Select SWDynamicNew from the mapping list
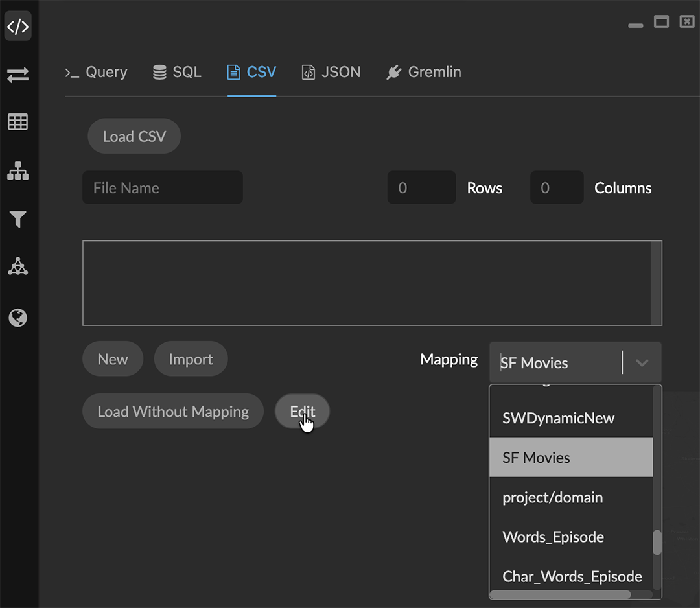This screenshot has height=608, width=700. pyautogui.click(x=558, y=418)
